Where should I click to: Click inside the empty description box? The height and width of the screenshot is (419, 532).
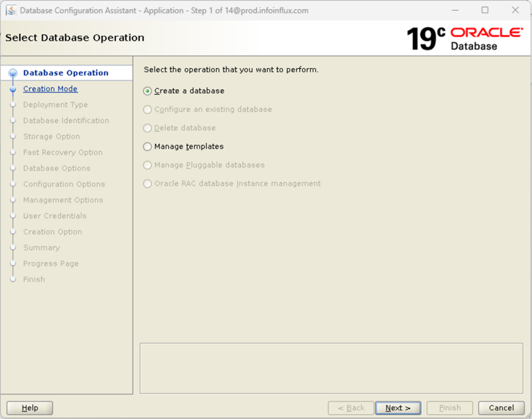click(x=331, y=368)
